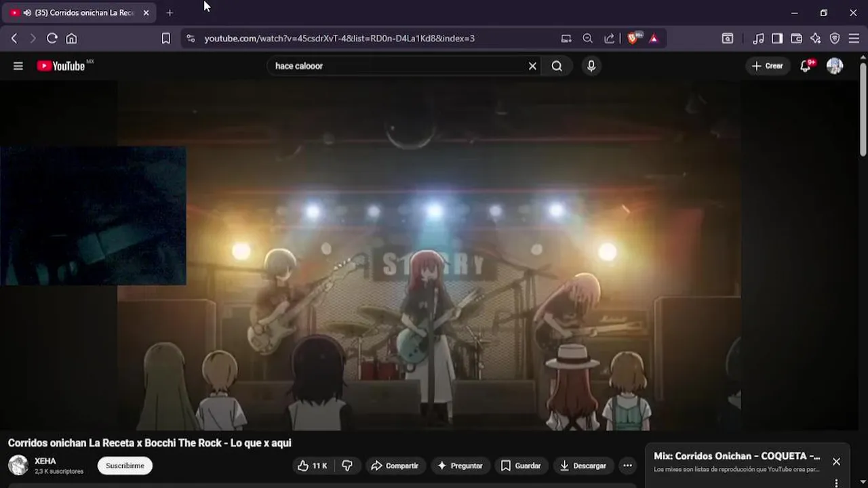Go forward in browser history
Screen dimensions: 868x488
(x=33, y=39)
